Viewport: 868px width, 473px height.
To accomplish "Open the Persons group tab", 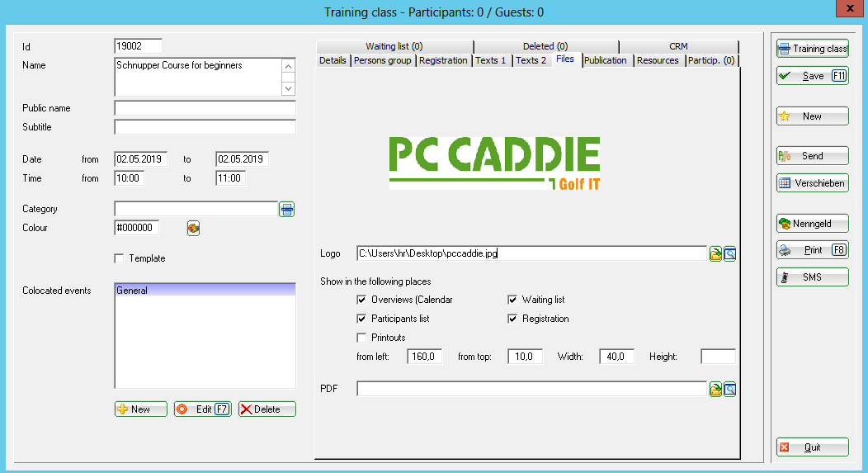I will [x=383, y=60].
